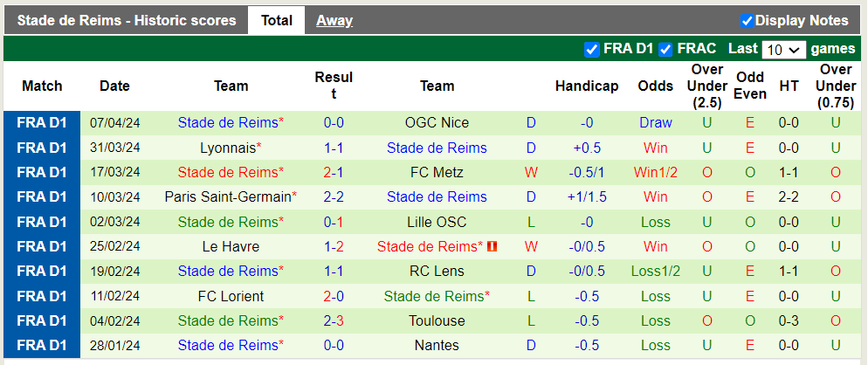Select the Le Havre team link
The image size is (868, 365).
pyautogui.click(x=229, y=247)
